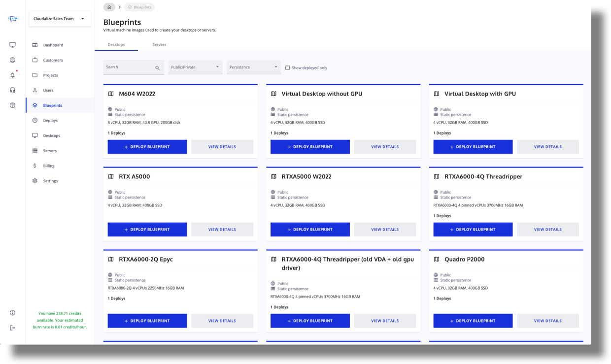Image resolution: width=611 pixels, height=364 pixels.
Task: Click the home breadcrumb icon
Action: click(109, 7)
